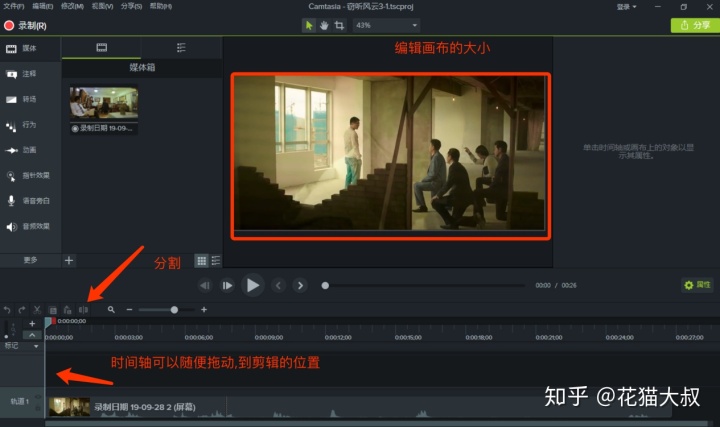Screen dimensions: 720x427
Task: Zoom out the timeline with minus
Action: 129,310
